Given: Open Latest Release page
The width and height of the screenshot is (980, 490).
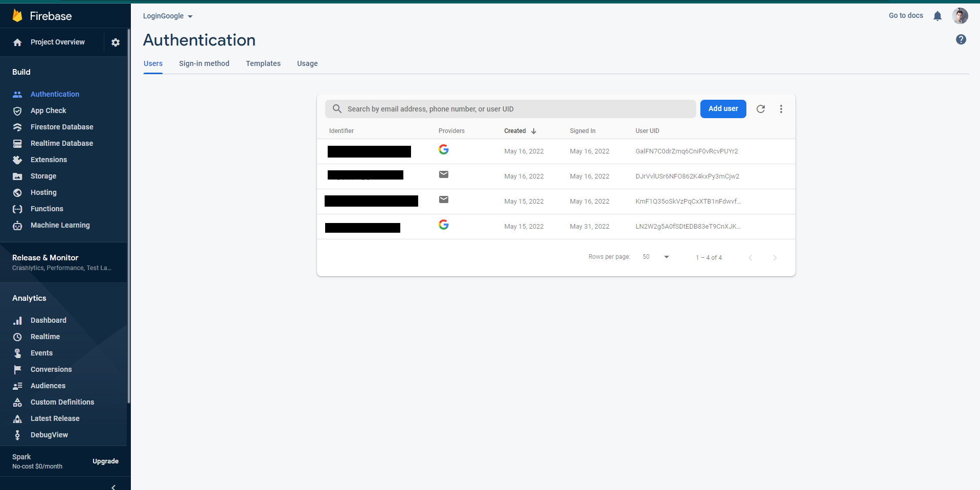Looking at the screenshot, I should [x=55, y=418].
